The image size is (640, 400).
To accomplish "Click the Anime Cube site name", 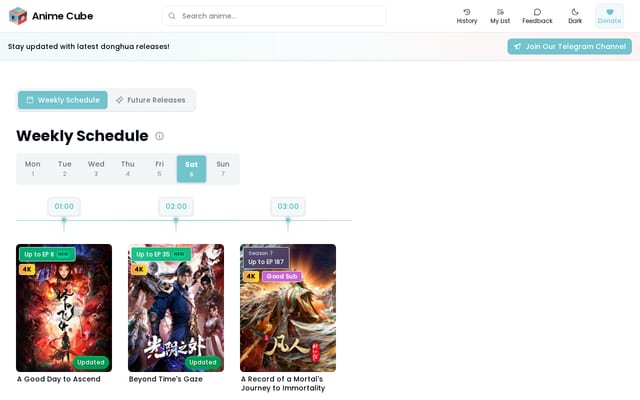I will pos(62,16).
